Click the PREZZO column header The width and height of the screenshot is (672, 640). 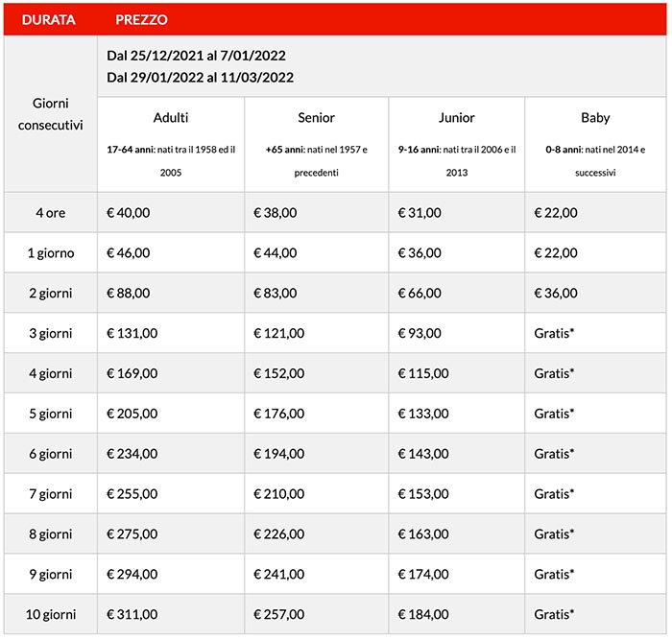(143, 19)
